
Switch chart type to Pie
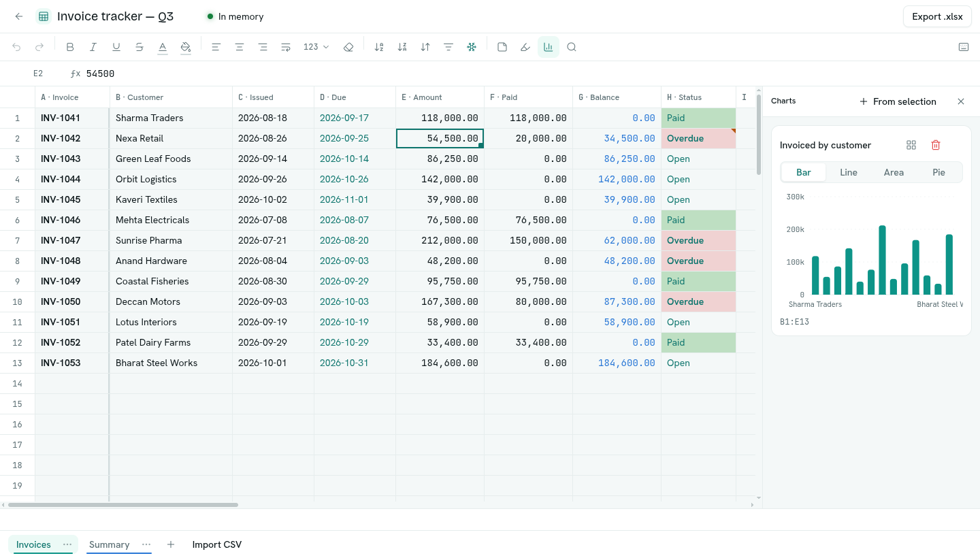(939, 172)
